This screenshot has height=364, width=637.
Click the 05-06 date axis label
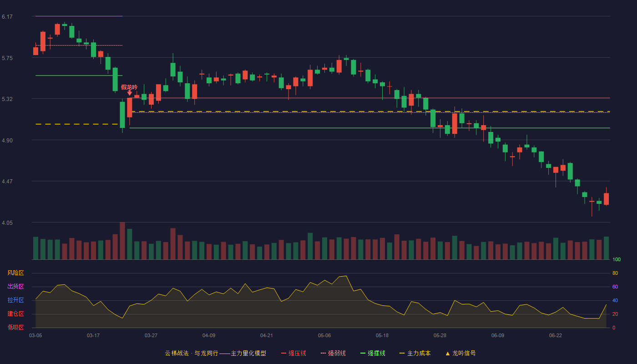pyautogui.click(x=324, y=335)
